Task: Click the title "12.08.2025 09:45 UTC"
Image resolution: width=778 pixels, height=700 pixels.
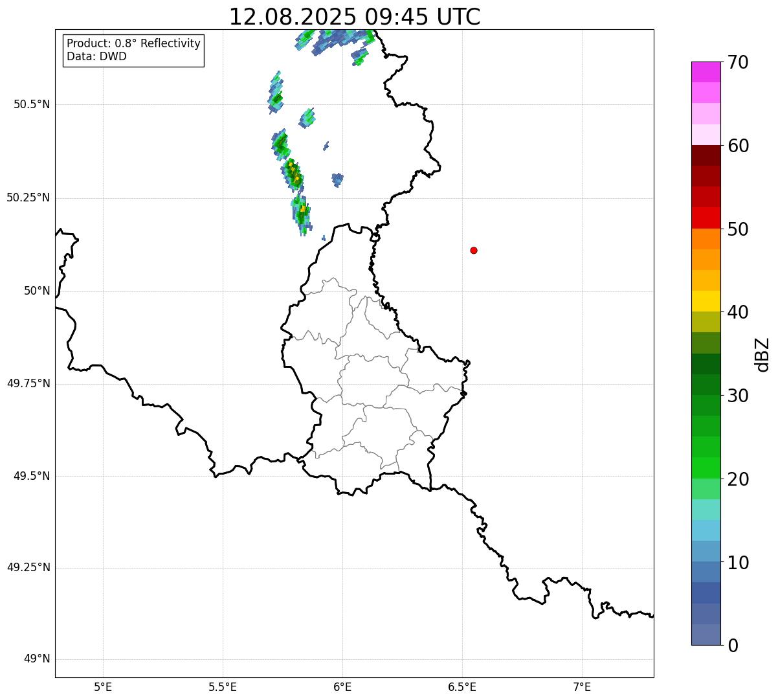Action: point(355,17)
